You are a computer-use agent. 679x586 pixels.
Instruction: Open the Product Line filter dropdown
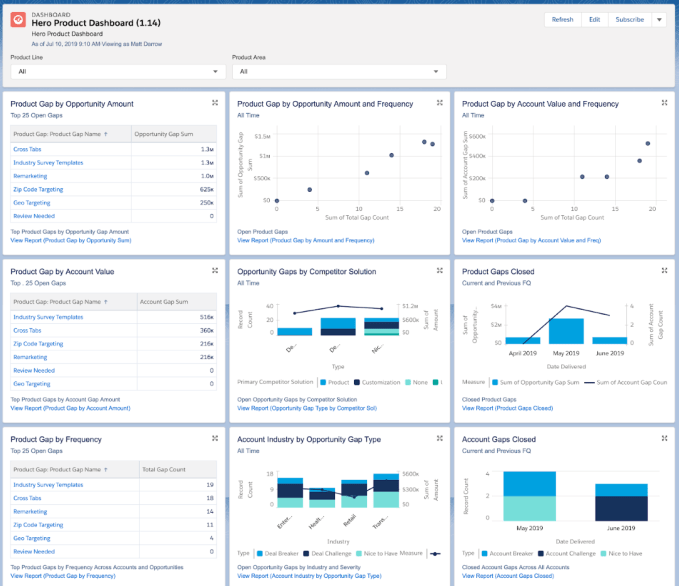[x=117, y=72]
